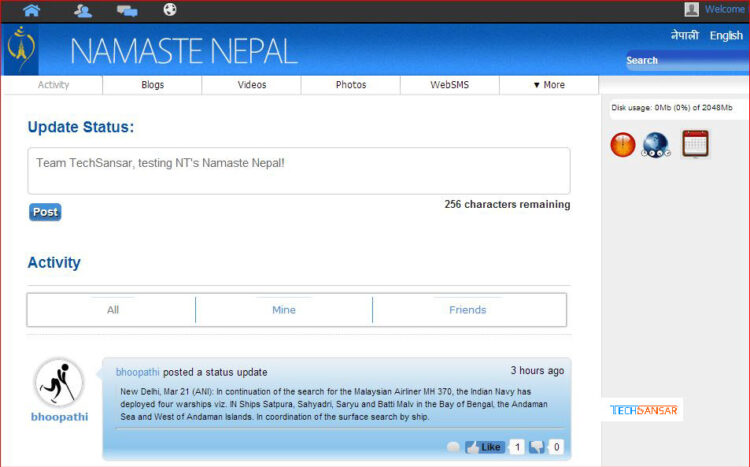750x467 pixels.
Task: Click the 3 hours ago timestamp
Action: tap(537, 370)
